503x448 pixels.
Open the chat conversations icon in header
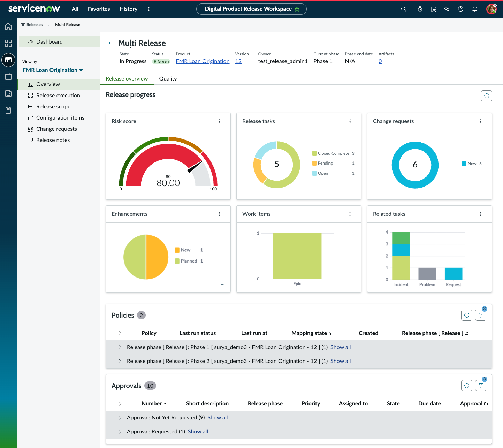tap(447, 9)
